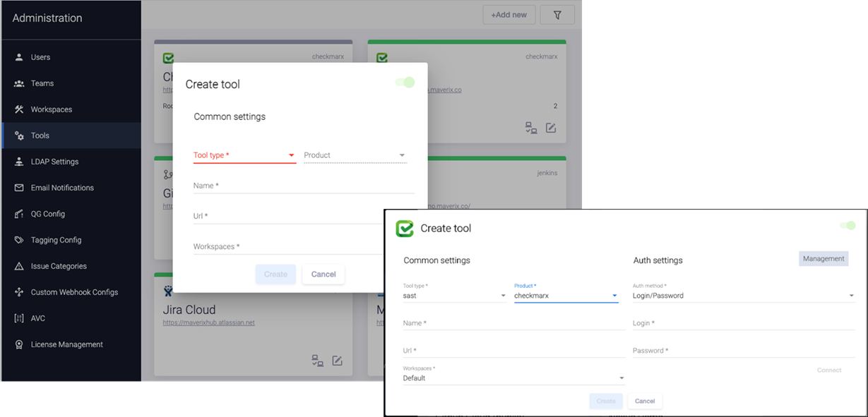The height and width of the screenshot is (417, 868).
Task: Click the AVC icon
Action: coord(19,318)
